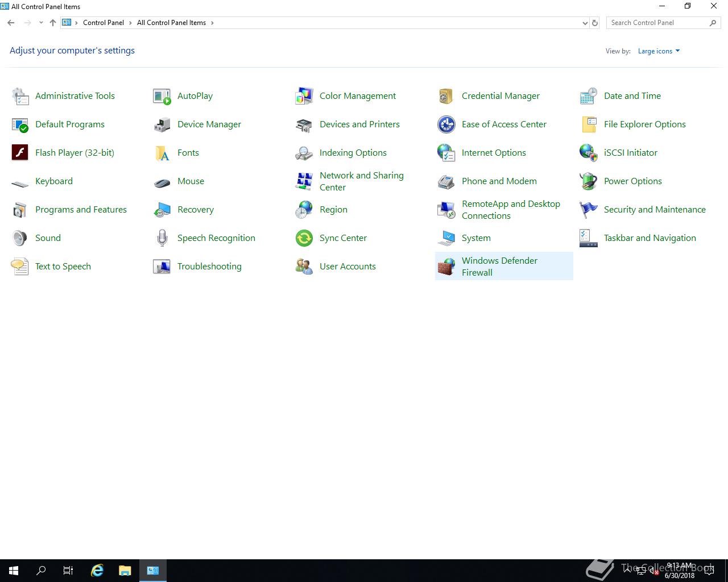Click the Internet Options globe icon
This screenshot has height=582, width=728.
pos(446,153)
